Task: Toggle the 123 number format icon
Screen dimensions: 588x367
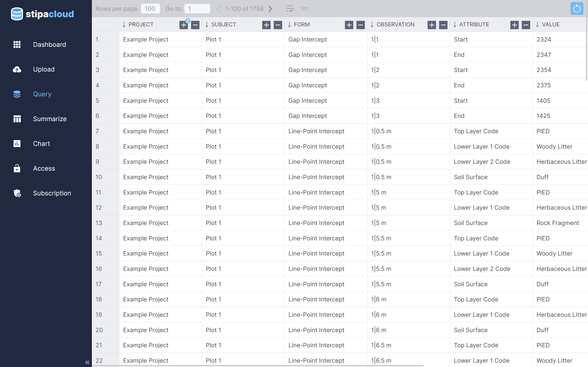Action: [x=304, y=9]
